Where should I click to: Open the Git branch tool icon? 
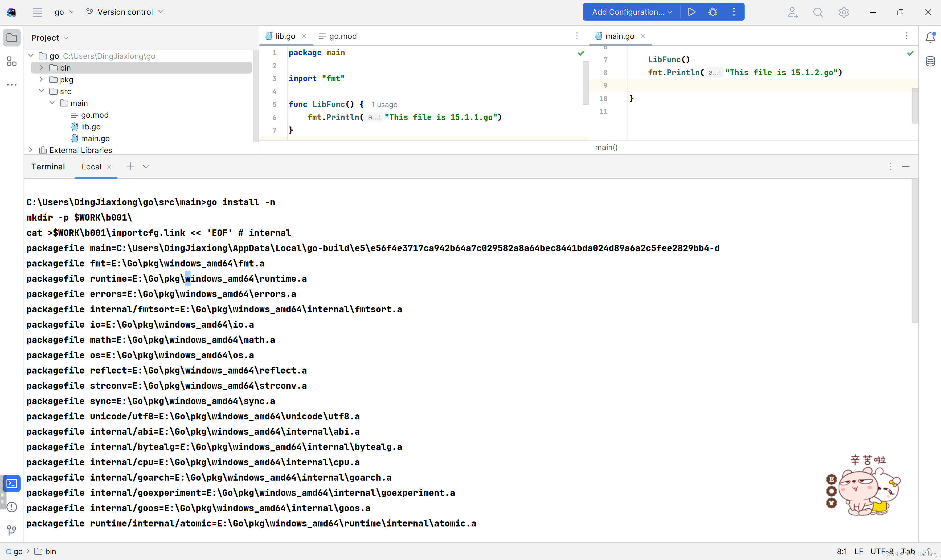[x=12, y=530]
